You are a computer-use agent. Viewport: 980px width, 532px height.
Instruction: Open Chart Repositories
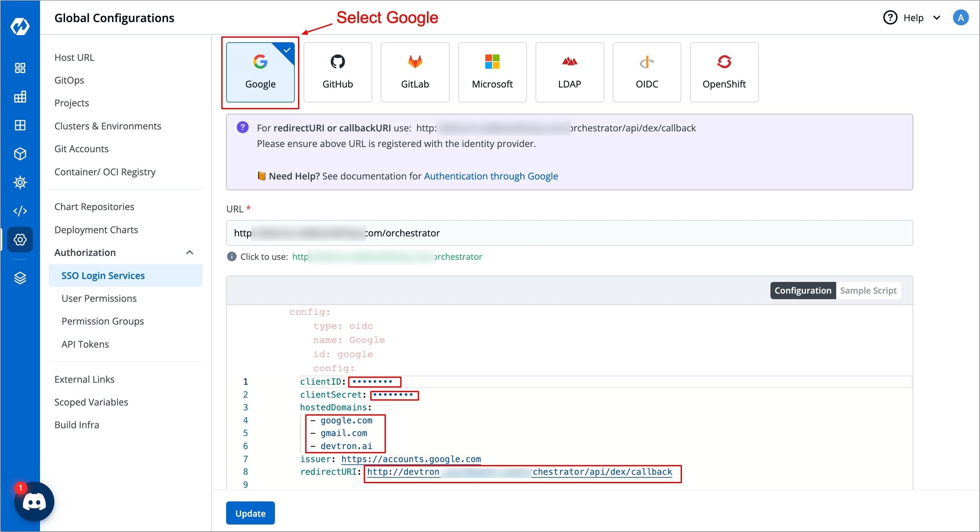(94, 207)
